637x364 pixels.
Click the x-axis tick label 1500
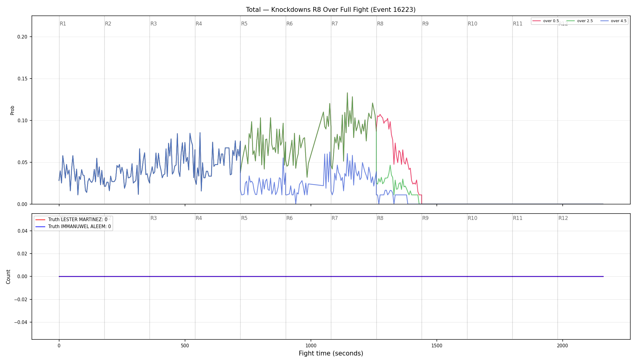click(437, 346)
